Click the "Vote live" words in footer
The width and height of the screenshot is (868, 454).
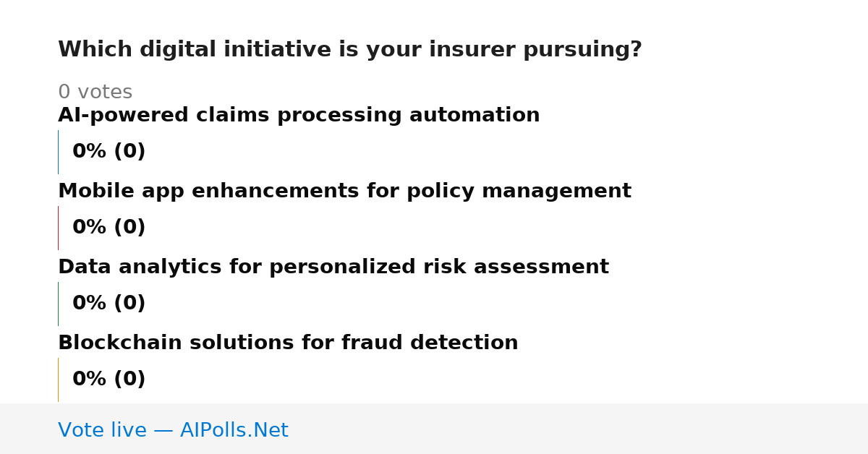pyautogui.click(x=102, y=431)
